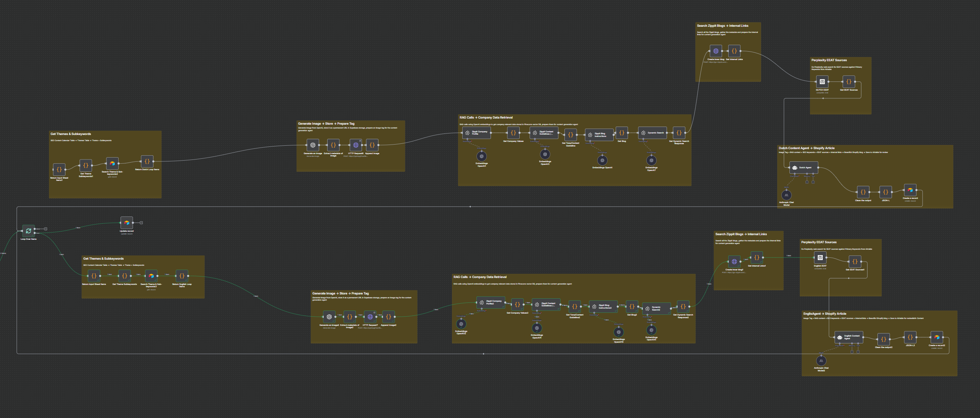
Task: Select the Generate an image OpenAI node
Action: coord(313,145)
